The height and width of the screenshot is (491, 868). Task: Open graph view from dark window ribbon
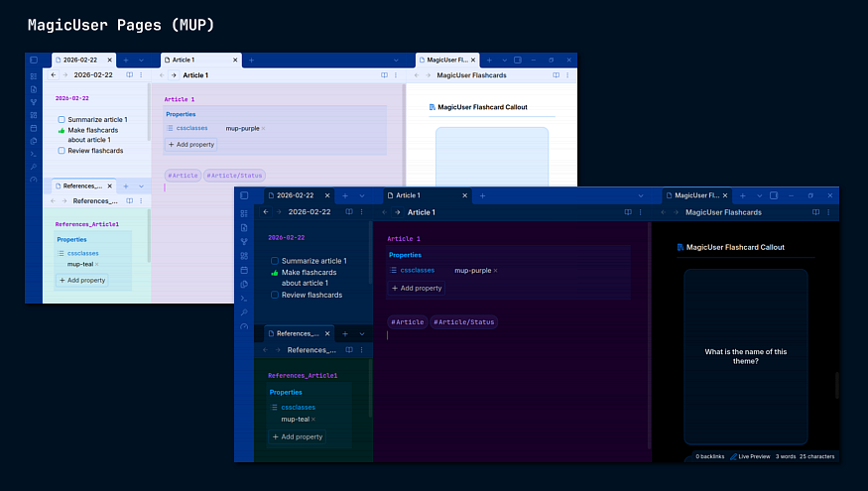[x=244, y=242]
